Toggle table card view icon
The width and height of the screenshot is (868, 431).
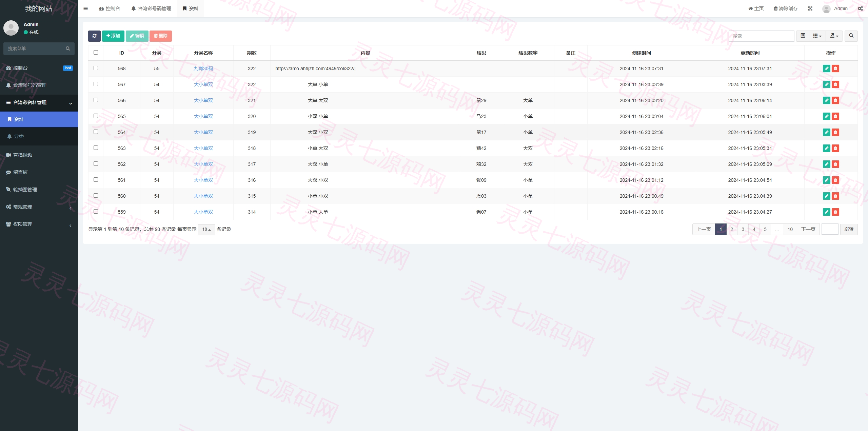pyautogui.click(x=803, y=36)
